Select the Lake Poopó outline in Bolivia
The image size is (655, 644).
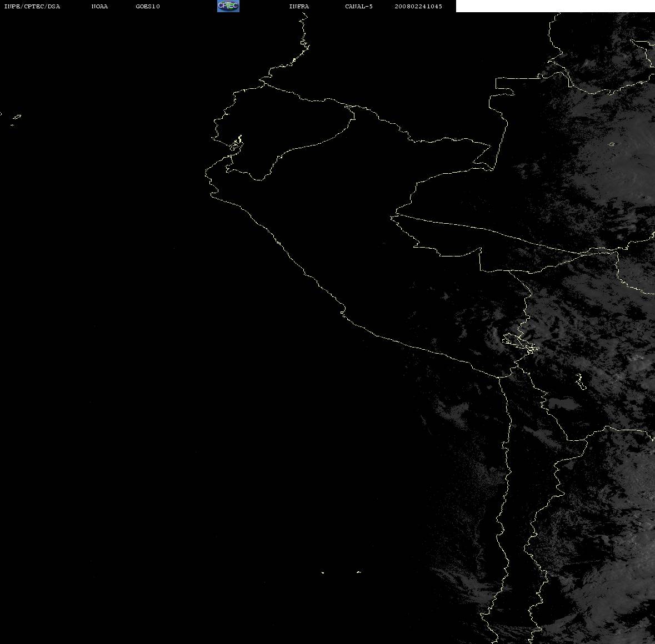pyautogui.click(x=580, y=381)
